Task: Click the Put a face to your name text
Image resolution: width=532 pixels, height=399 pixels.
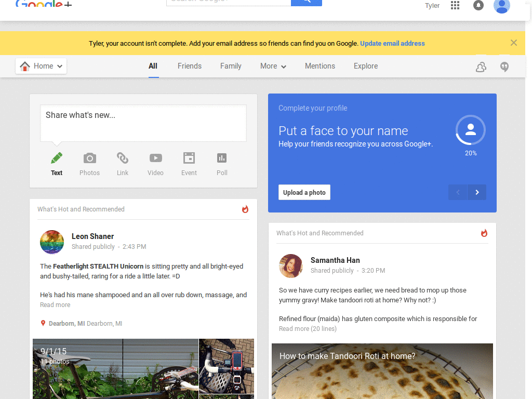Action: point(343,130)
